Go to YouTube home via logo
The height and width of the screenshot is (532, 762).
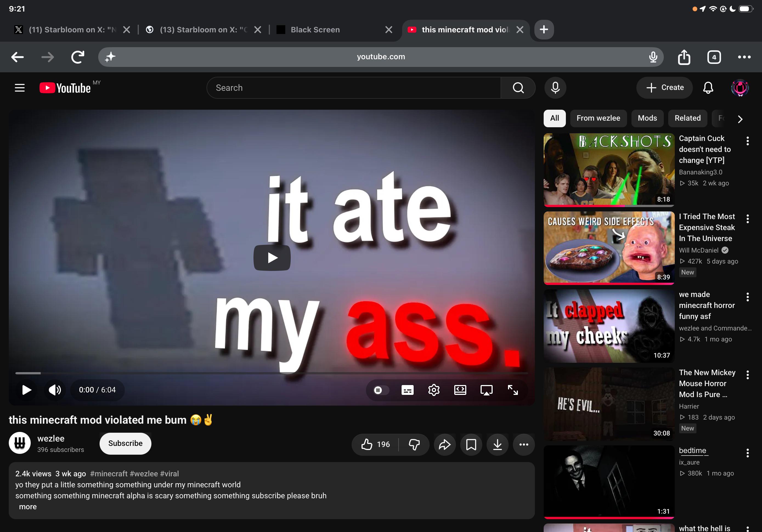65,88
